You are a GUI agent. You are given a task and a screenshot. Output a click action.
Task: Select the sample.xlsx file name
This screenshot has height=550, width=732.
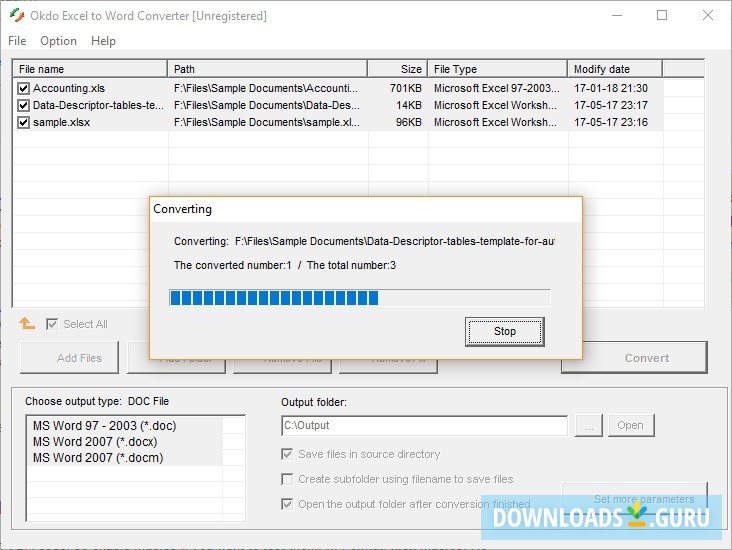[62, 122]
